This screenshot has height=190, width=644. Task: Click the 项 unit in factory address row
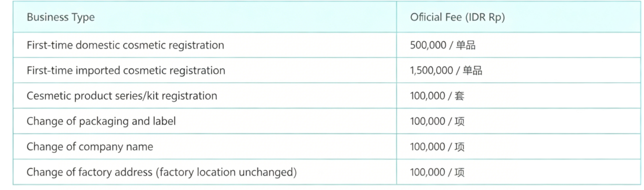[459, 172]
